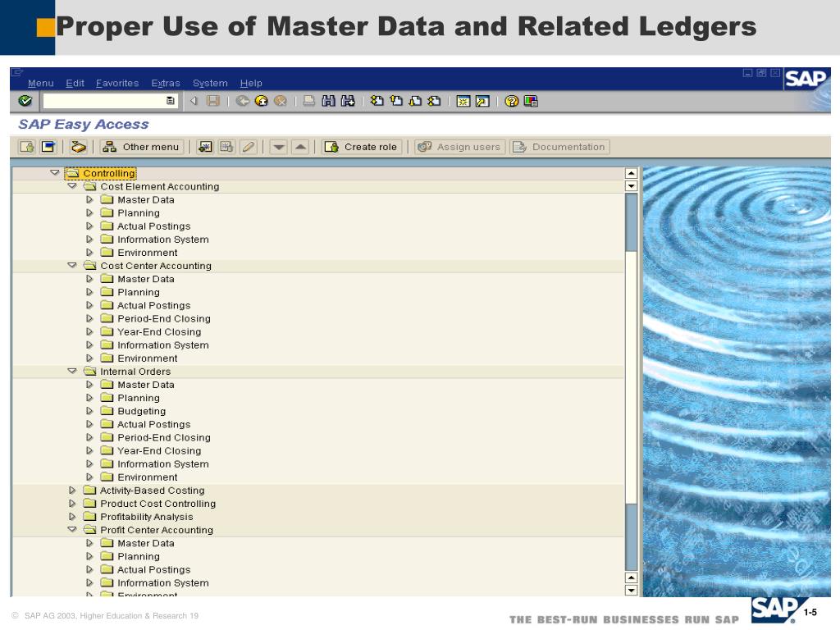Click the Print icon
This screenshot has width=840, height=630.
309,101
